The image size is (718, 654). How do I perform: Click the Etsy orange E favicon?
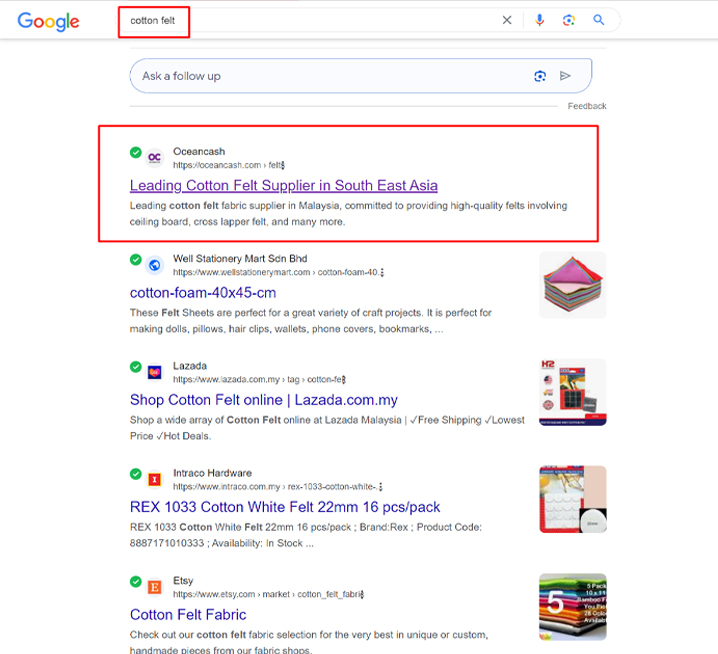coord(155,587)
